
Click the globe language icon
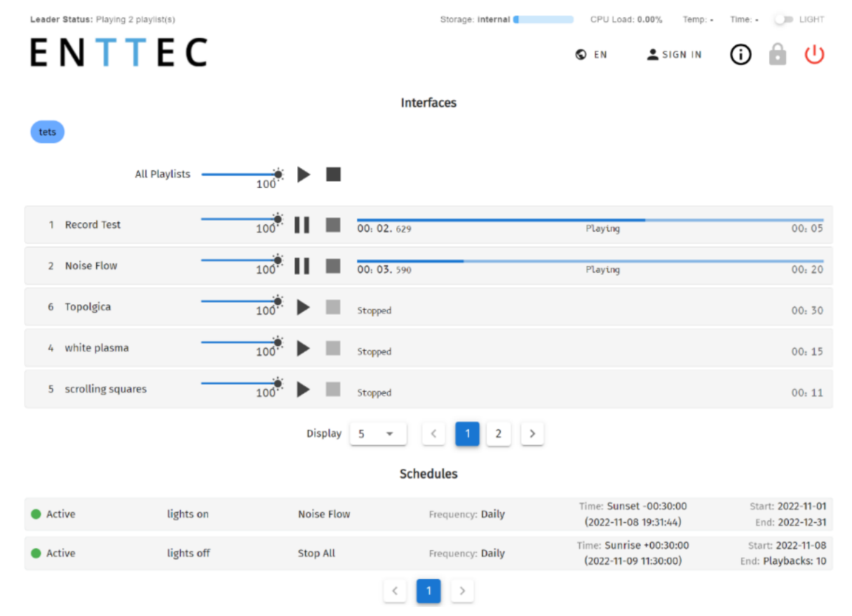(581, 55)
